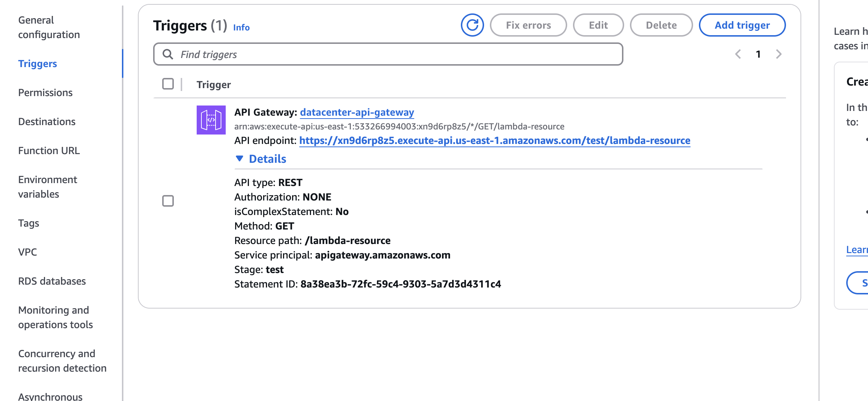Open General configuration section
Image resolution: width=868 pixels, height=401 pixels.
(49, 27)
